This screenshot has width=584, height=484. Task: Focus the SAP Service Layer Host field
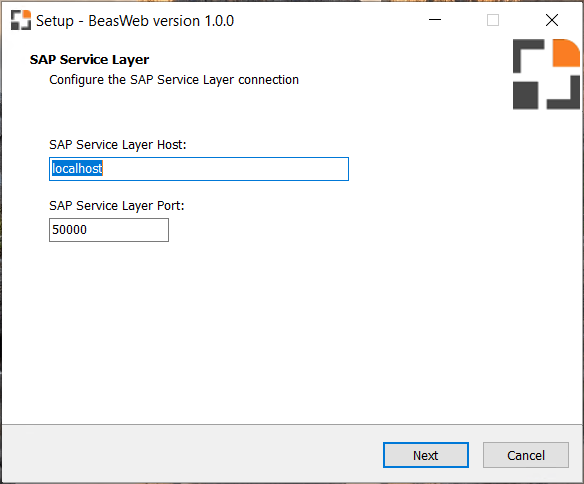pos(199,169)
